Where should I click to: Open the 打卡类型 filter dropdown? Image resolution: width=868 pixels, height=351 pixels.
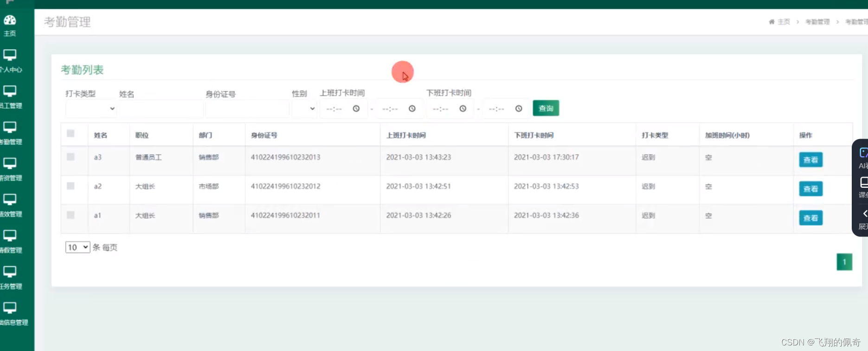click(x=91, y=108)
